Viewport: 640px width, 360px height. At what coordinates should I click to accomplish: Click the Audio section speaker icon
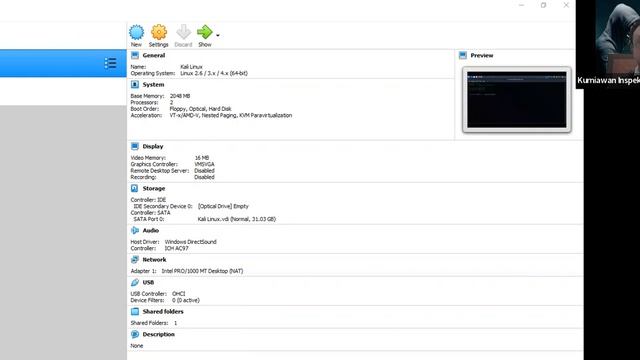click(x=135, y=230)
